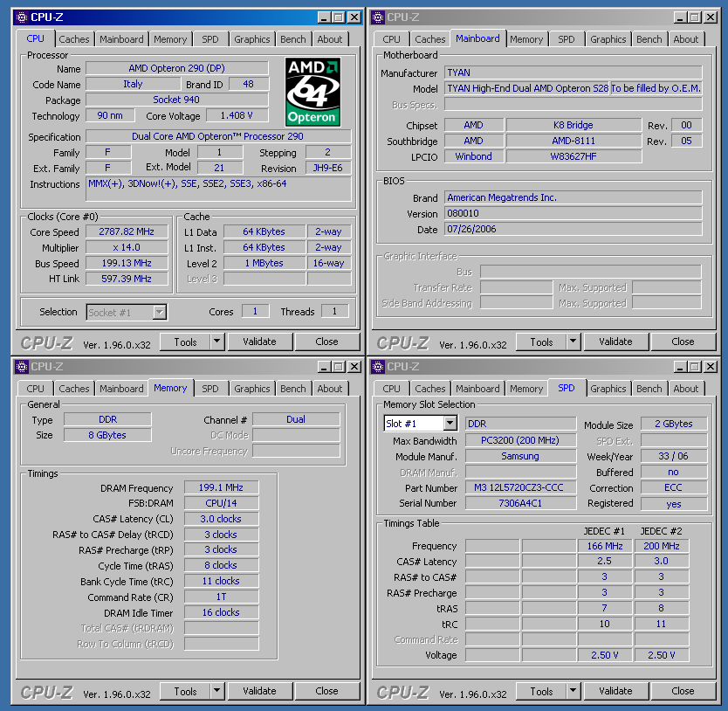This screenshot has width=728, height=711.
Task: Open the Slot #1 memory slot dropdown
Action: [x=450, y=424]
